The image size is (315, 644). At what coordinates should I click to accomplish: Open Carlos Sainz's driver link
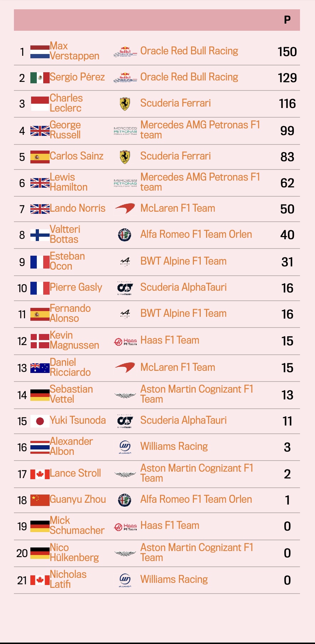(76, 156)
